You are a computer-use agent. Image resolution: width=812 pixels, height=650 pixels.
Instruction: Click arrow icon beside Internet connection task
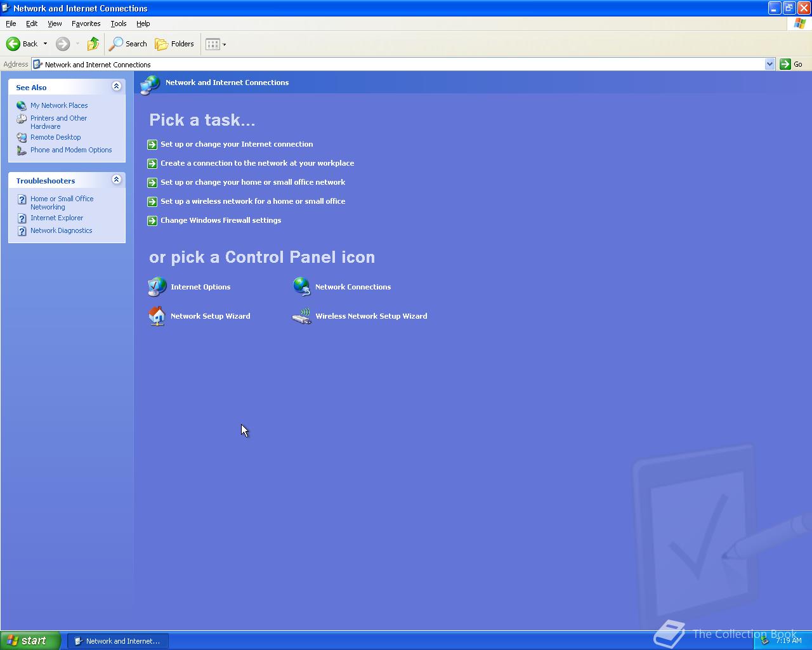pyautogui.click(x=152, y=145)
